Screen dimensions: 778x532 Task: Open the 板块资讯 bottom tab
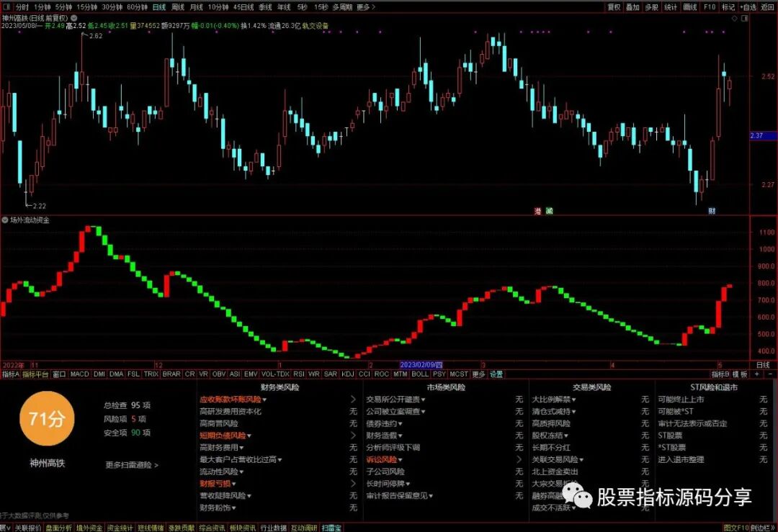click(243, 528)
